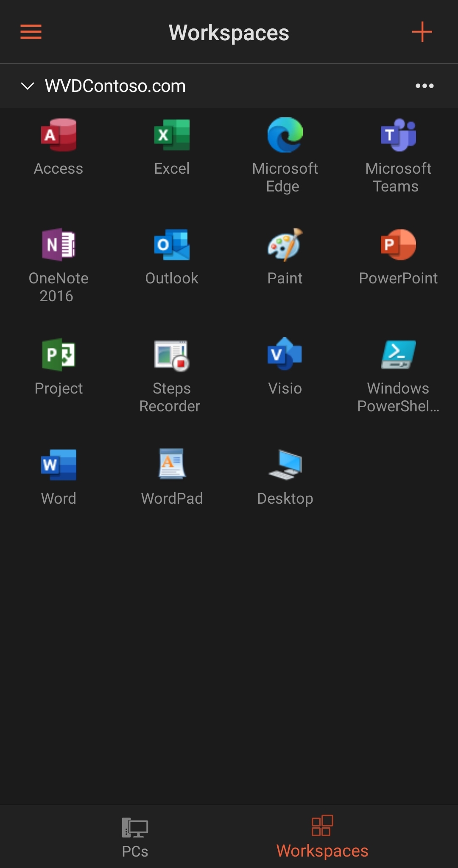Open WVDContoso.com more options menu
Image resolution: width=458 pixels, height=868 pixels.
[424, 86]
